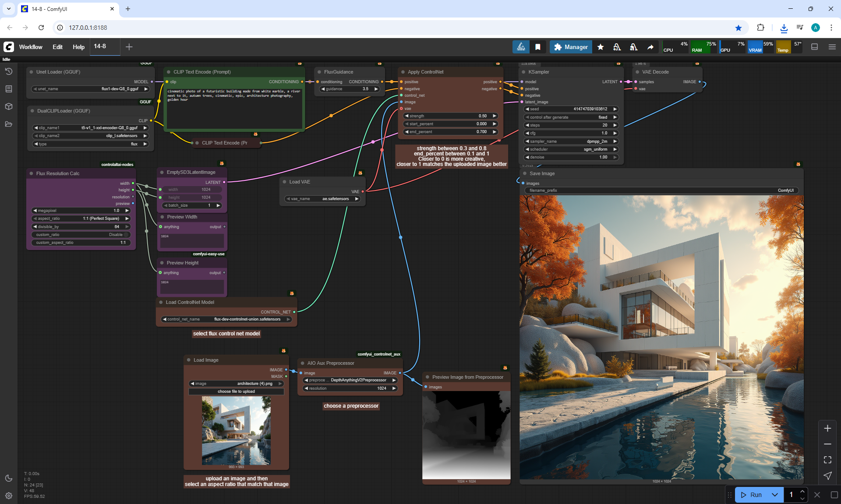
Task: Open the Node Library sidebar icon
Action: [8, 89]
